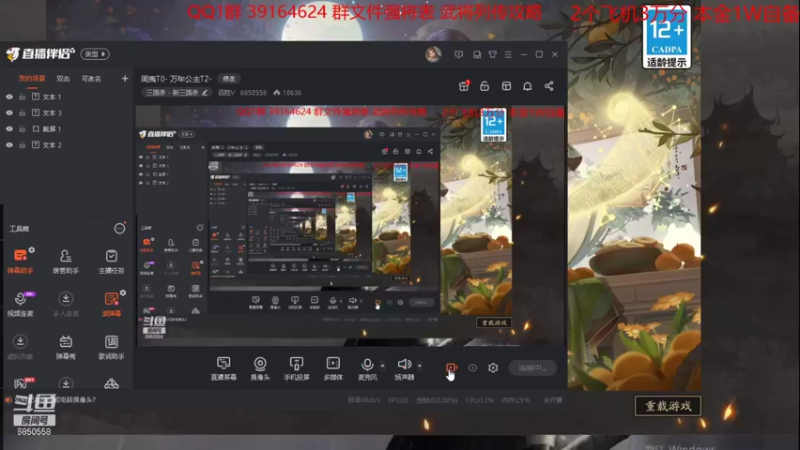Expand the 类型 type selector pill
Screen dimensions: 800x450
pos(95,54)
